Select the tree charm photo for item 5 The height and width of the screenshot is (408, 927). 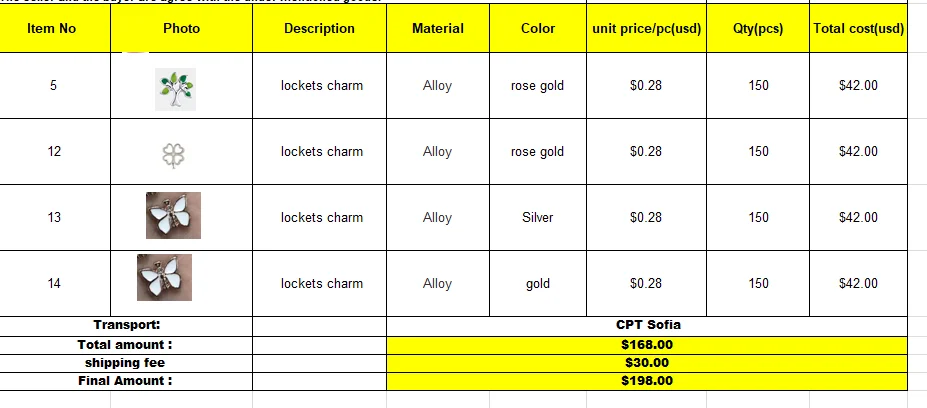pos(176,89)
